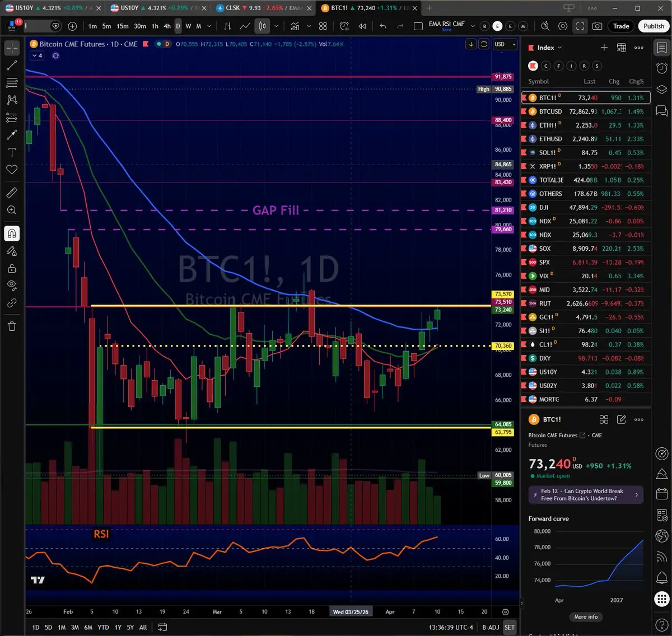Select the W weekly timeframe

[188, 26]
